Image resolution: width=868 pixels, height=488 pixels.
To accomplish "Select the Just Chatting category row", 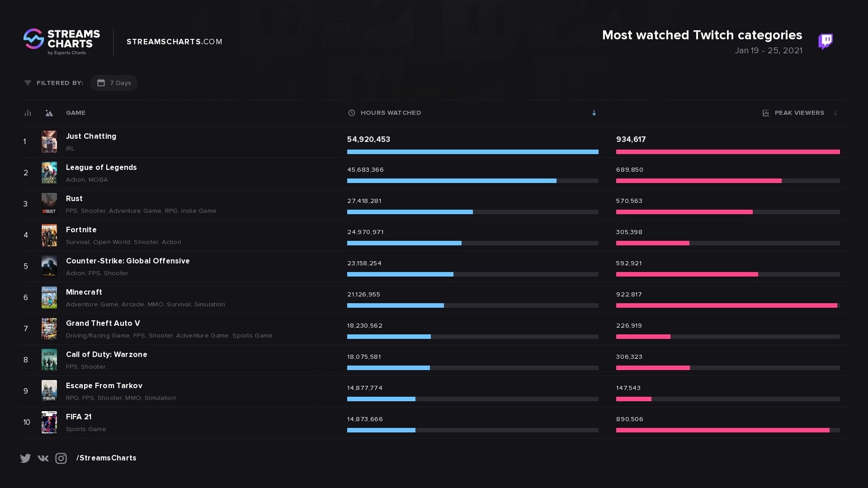I will [434, 142].
